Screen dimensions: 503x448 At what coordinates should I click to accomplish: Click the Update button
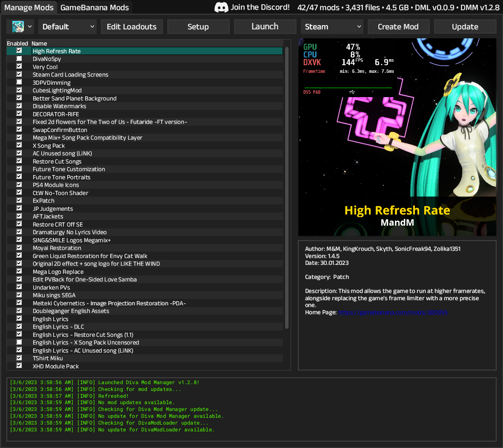[x=465, y=27]
